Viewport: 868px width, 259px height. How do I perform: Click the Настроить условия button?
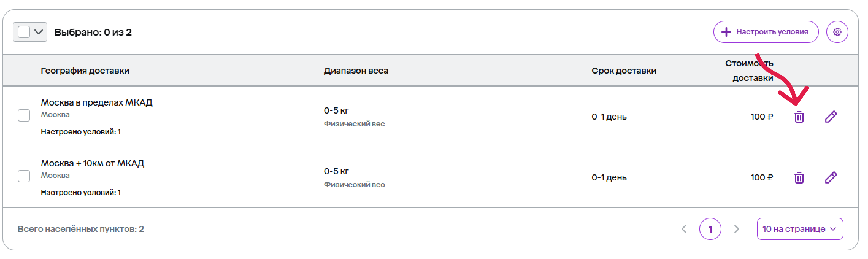766,32
